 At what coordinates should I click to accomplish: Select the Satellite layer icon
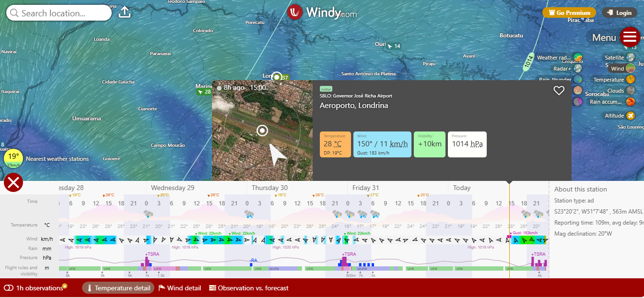(x=630, y=58)
